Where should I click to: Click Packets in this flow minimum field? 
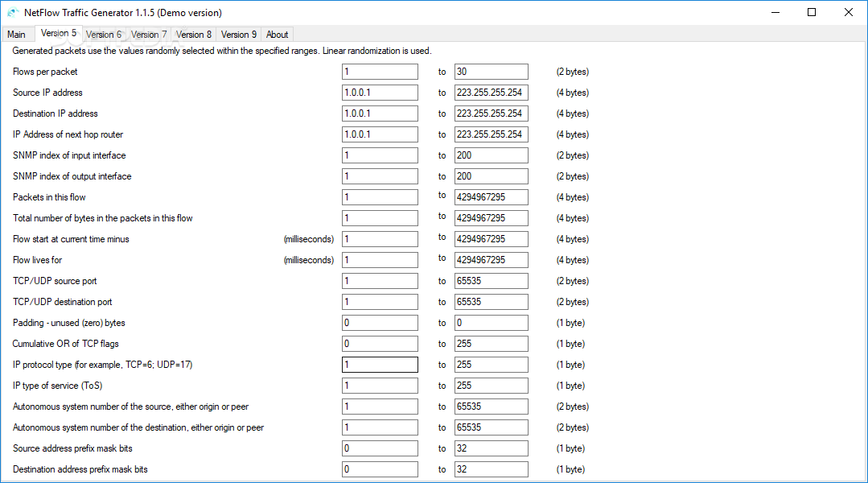point(380,197)
